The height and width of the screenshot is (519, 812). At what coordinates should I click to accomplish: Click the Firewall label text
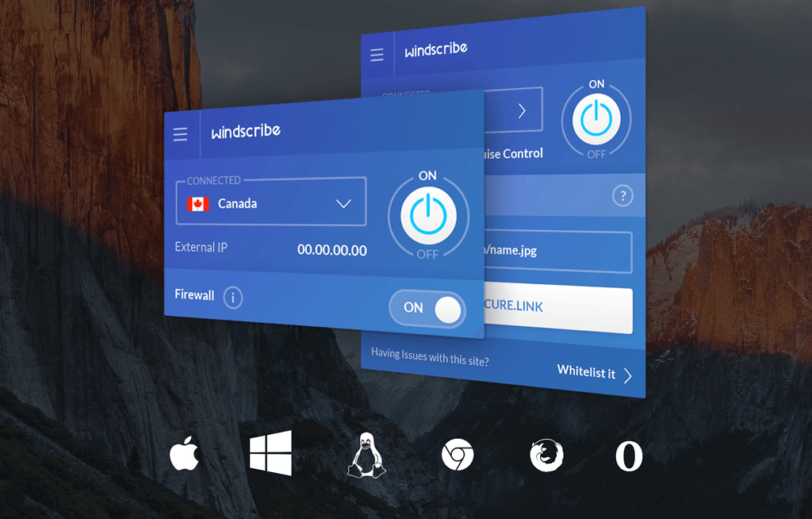point(194,295)
